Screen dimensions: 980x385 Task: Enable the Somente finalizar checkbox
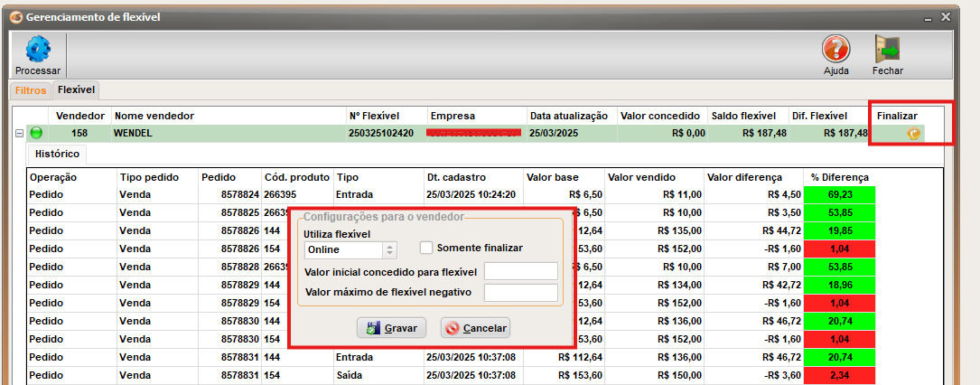click(x=427, y=248)
